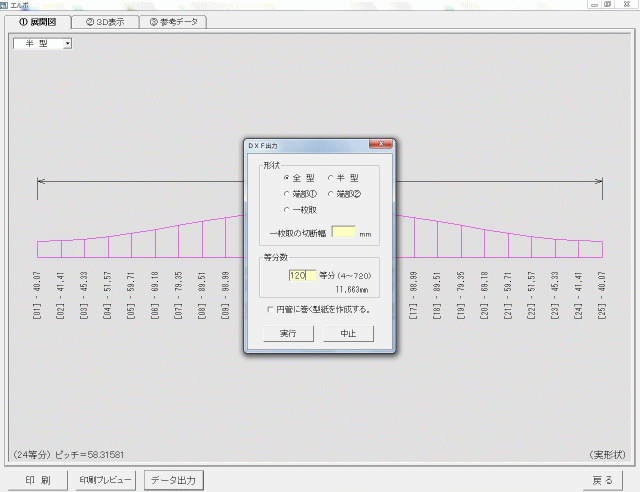Open the 半型 dropdown in top-left
The image size is (640, 492).
[67, 43]
